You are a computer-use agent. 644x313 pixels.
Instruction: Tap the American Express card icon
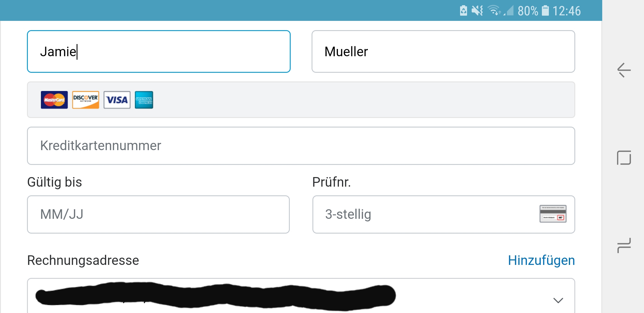coord(144,100)
